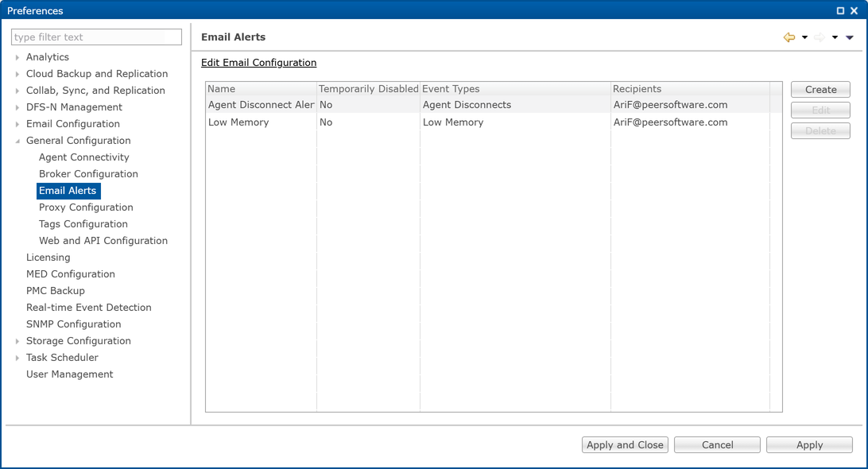868x469 pixels.
Task: Sort by Recipients column header
Action: point(690,88)
